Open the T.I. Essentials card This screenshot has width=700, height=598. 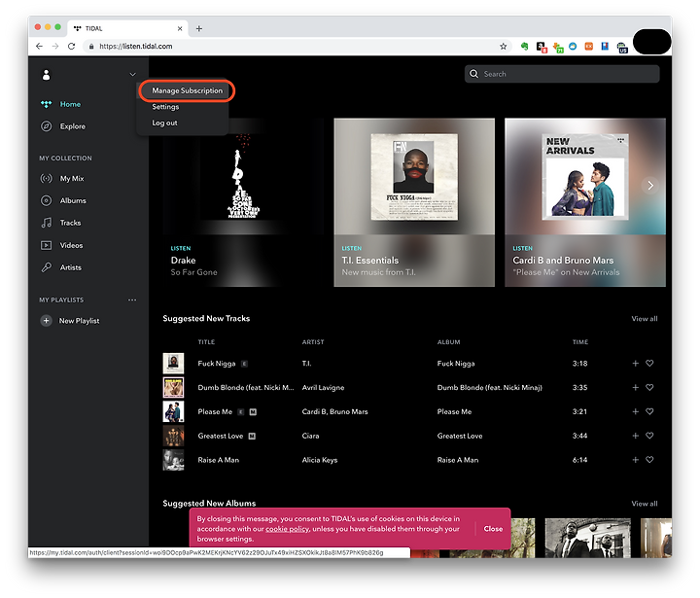click(x=414, y=202)
